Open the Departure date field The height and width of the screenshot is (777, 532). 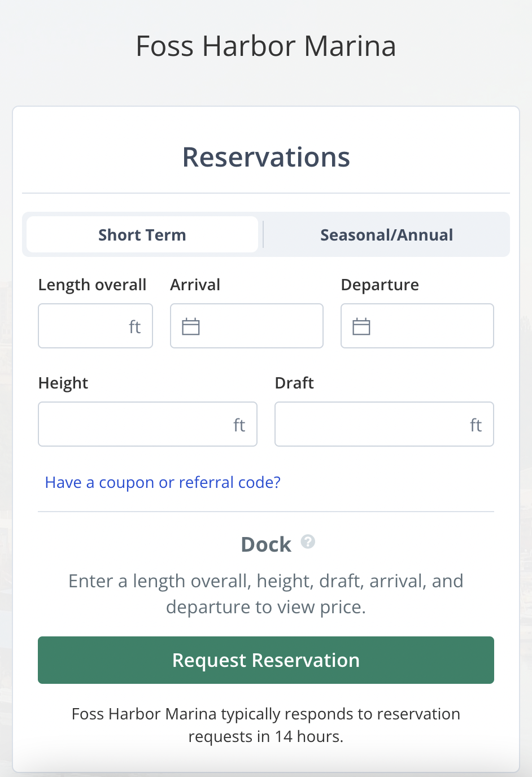(430, 326)
